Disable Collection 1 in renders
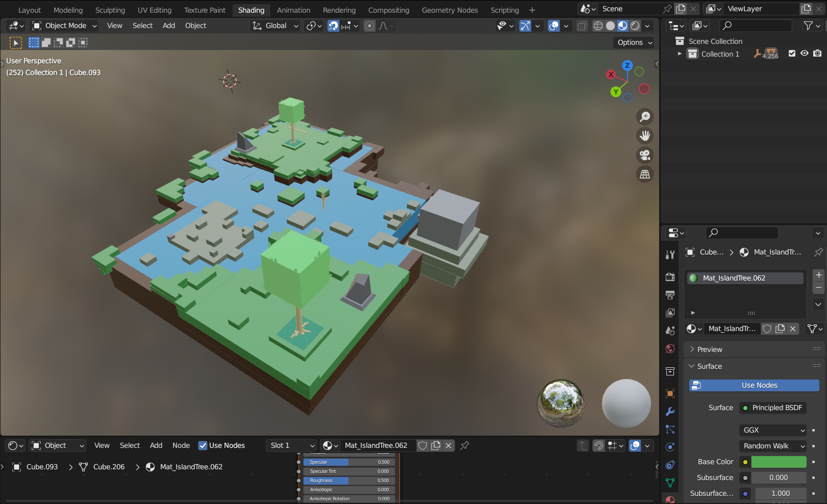The width and height of the screenshot is (827, 504). pos(817,54)
